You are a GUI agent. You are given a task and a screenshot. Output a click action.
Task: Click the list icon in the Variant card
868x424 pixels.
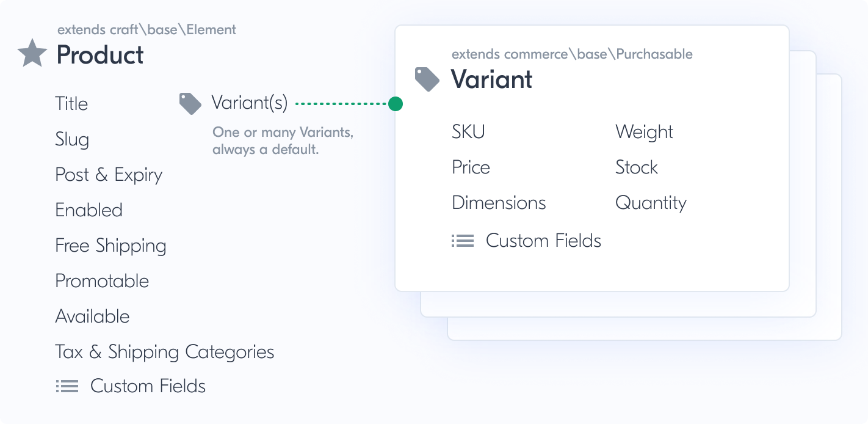pos(463,241)
